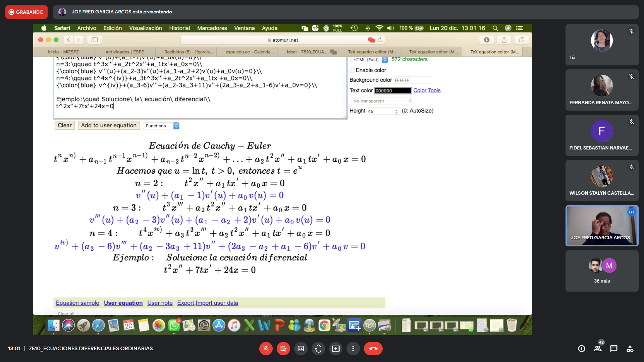
Task: Open the meeting chat panel
Action: click(614, 349)
